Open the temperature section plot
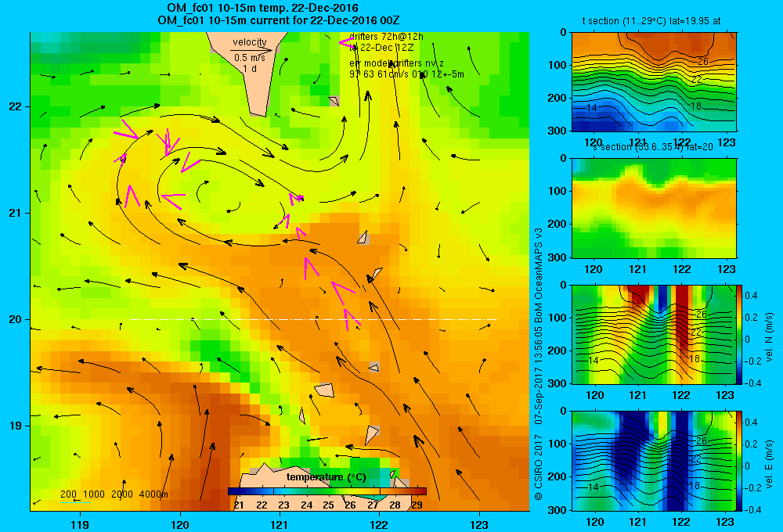The image size is (783, 532). click(654, 82)
